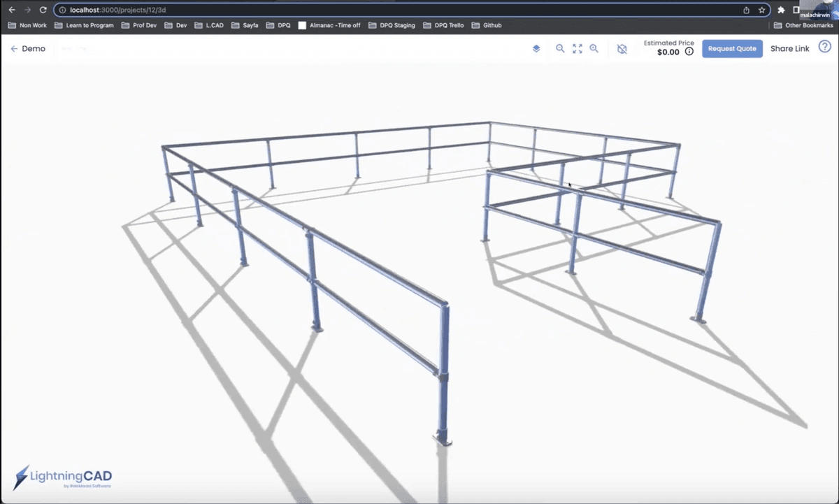Viewport: 839px width, 504px height.
Task: Bookmark this page with the star icon
Action: click(761, 10)
